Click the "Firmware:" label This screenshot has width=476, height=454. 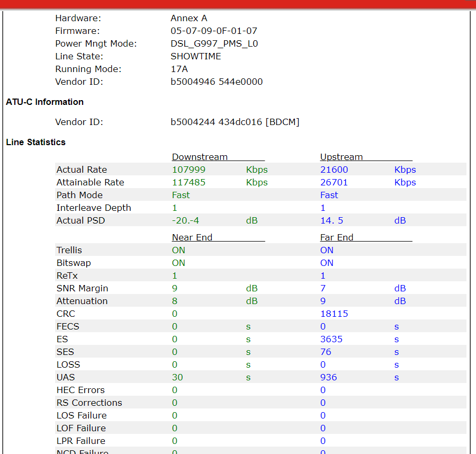[x=77, y=31]
